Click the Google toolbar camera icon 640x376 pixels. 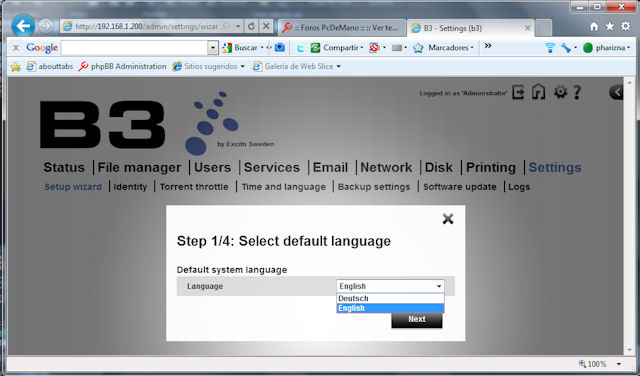[x=280, y=48]
